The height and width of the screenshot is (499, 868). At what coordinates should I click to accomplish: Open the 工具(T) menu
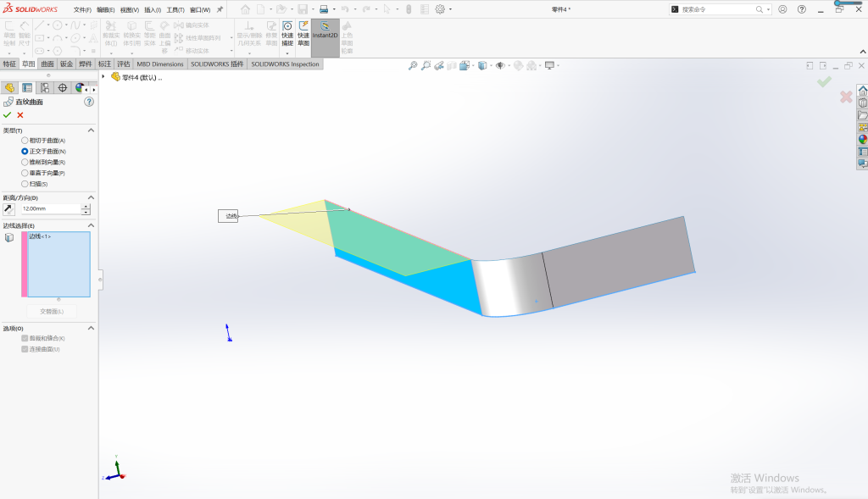coord(175,10)
